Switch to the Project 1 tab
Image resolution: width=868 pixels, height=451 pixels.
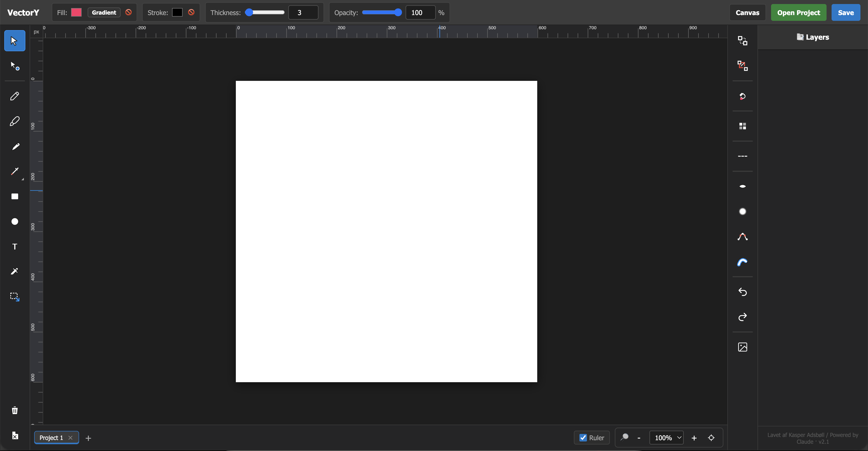pyautogui.click(x=51, y=437)
